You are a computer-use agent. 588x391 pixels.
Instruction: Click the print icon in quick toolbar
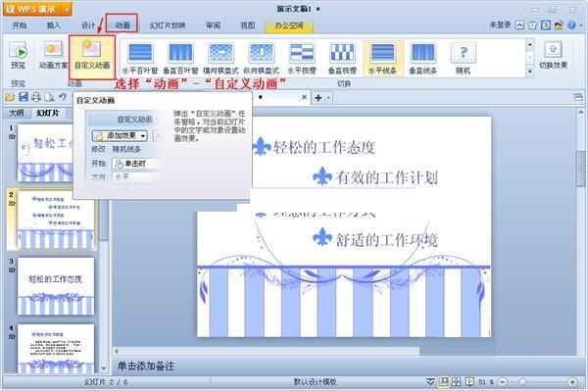point(36,97)
